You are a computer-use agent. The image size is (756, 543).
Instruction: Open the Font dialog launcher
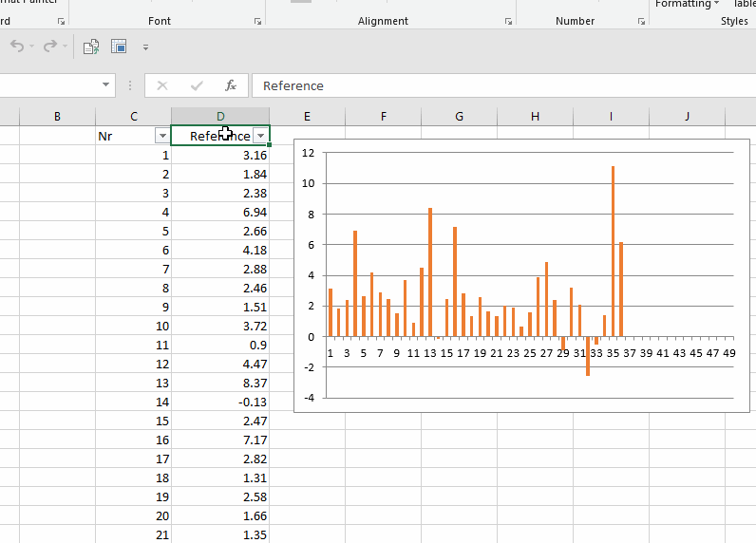257,21
